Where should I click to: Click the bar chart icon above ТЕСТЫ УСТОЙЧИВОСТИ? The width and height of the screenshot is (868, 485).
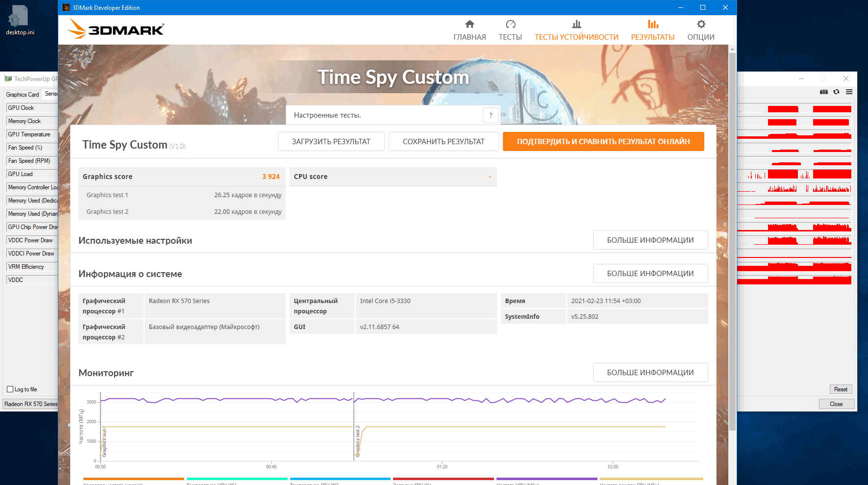click(x=577, y=24)
